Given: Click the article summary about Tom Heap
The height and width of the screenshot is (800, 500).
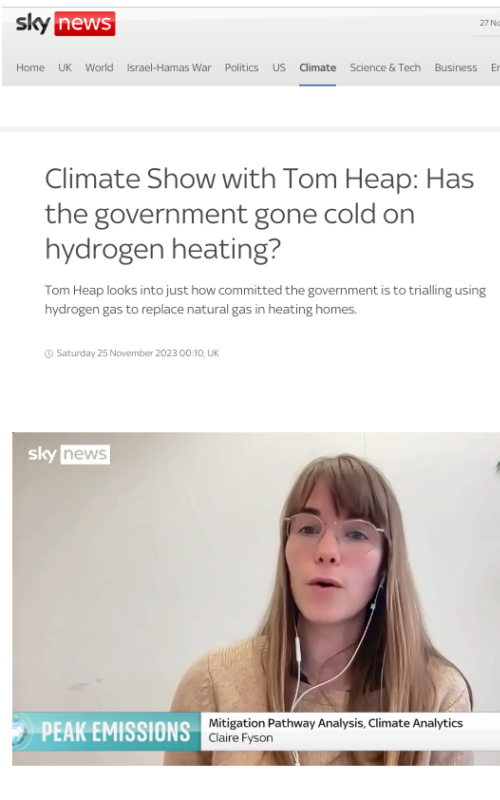Looking at the screenshot, I should click(265, 299).
